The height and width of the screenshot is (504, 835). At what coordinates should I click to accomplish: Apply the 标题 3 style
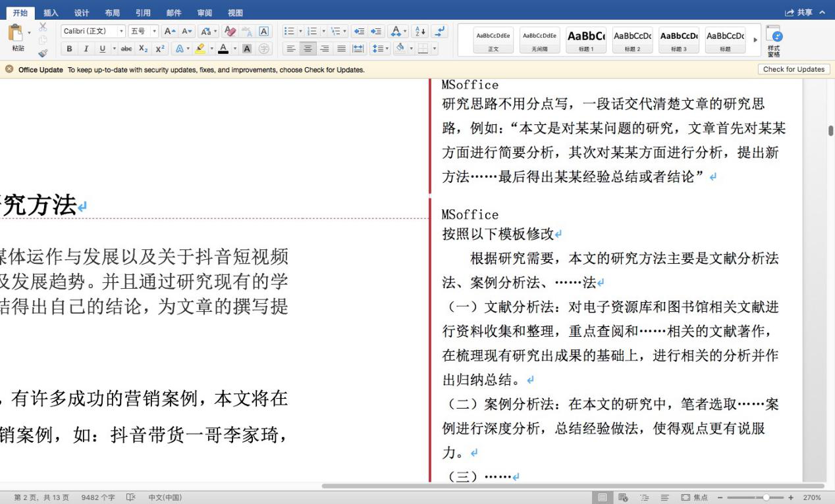678,41
